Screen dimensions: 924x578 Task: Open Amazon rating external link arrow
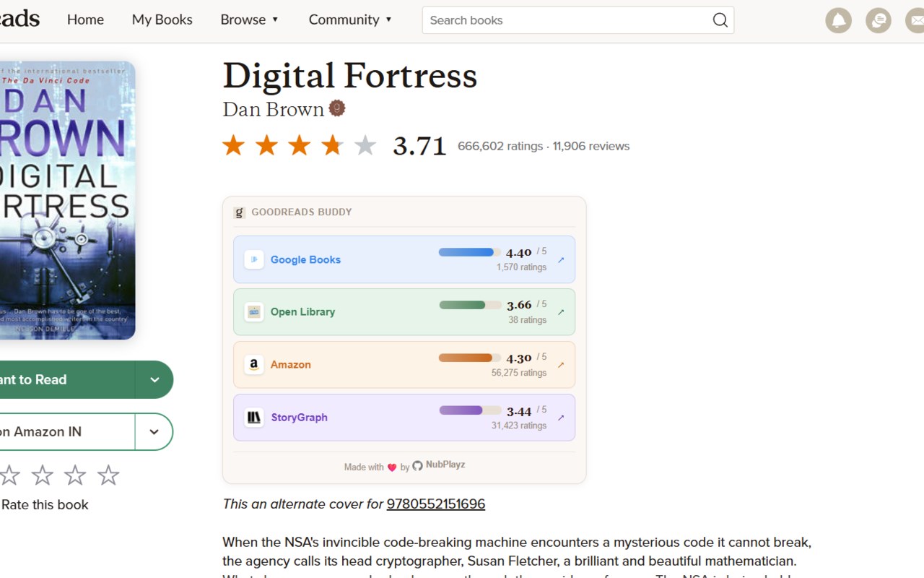(x=561, y=366)
